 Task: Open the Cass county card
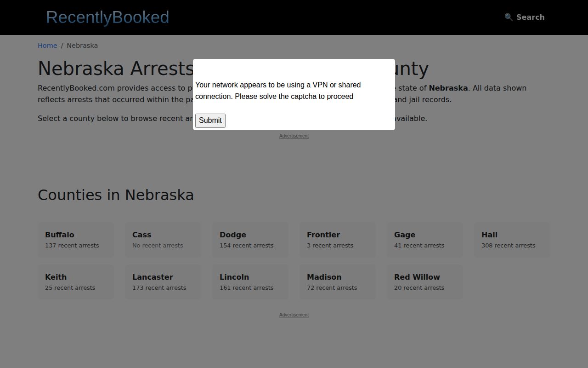click(163, 240)
